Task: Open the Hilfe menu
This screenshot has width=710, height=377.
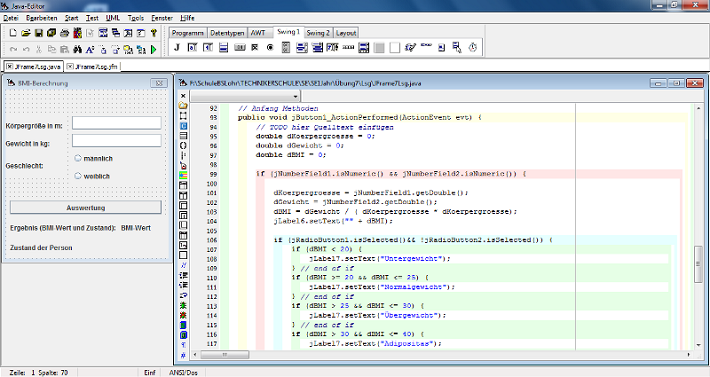Action: coord(187,18)
